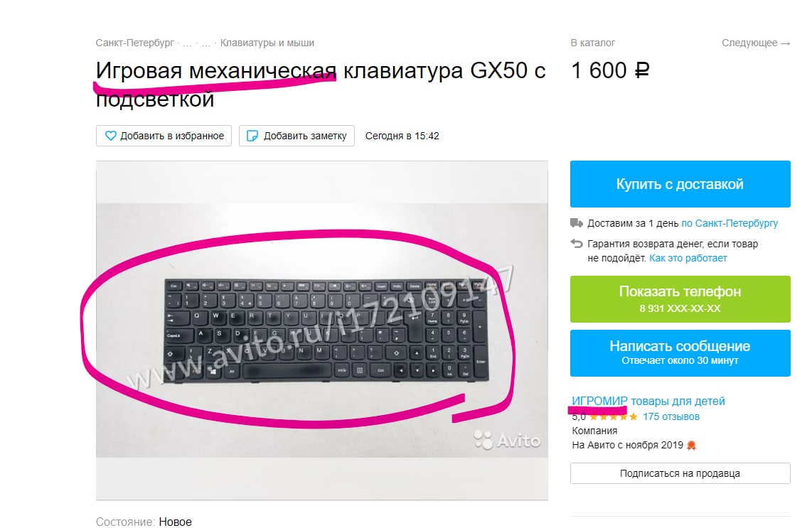This screenshot has width=812, height=528.
Task: Click the return guarantee arrow icon
Action: pos(577,243)
